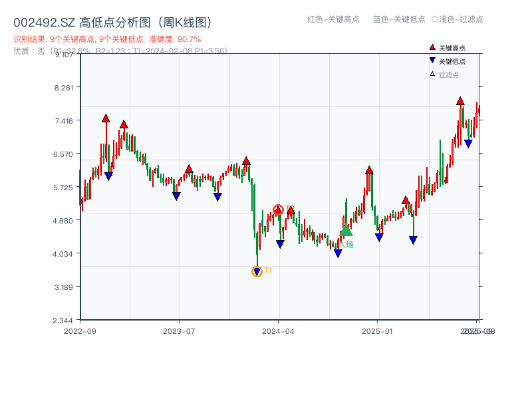
Task: Click the red high triangle just before 2025-01
Action: [369, 170]
